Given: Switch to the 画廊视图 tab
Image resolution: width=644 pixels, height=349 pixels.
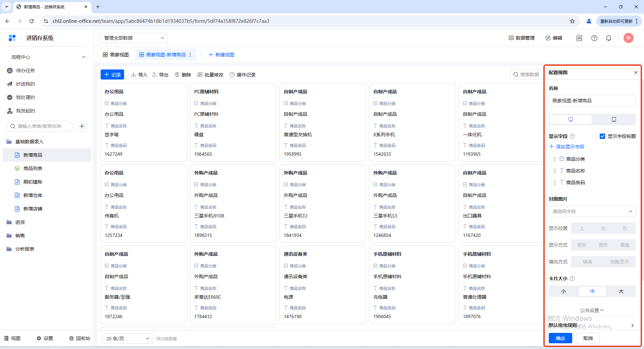Looking at the screenshot, I should click(x=116, y=55).
